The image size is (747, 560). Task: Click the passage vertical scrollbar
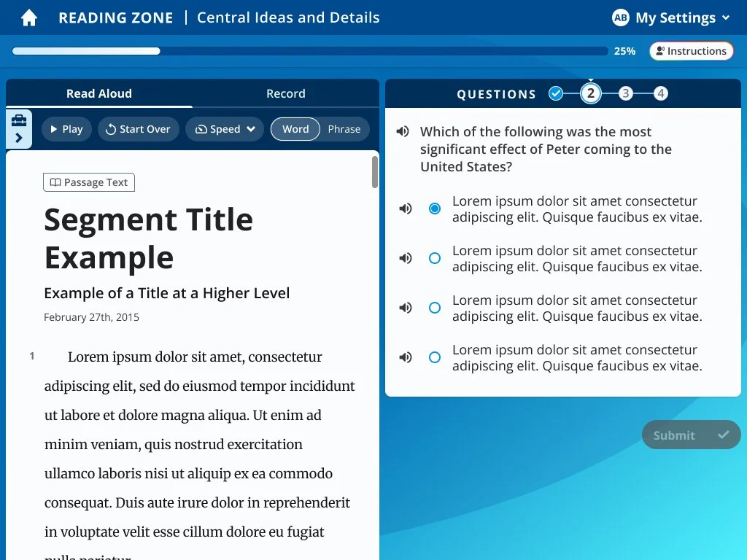(x=375, y=171)
